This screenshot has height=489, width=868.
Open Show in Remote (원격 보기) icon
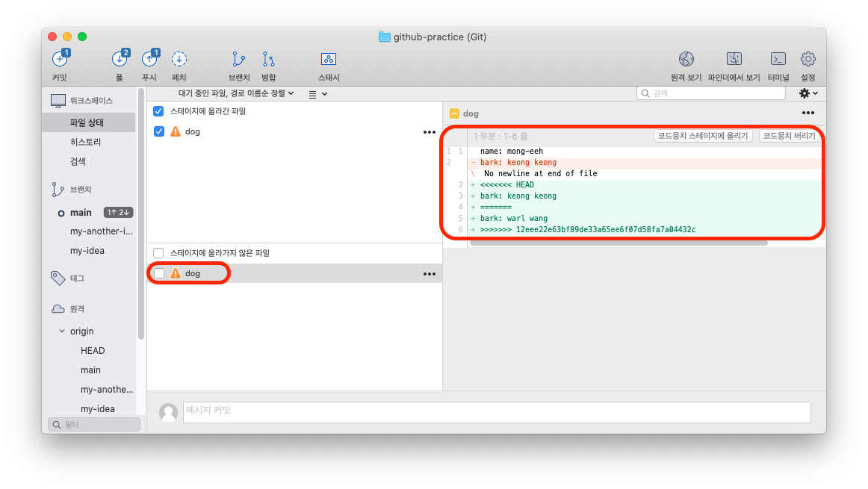[x=686, y=59]
